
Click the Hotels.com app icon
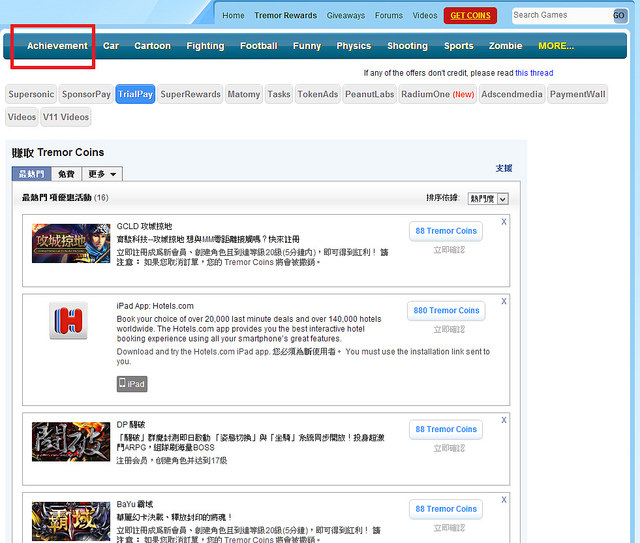(69, 321)
